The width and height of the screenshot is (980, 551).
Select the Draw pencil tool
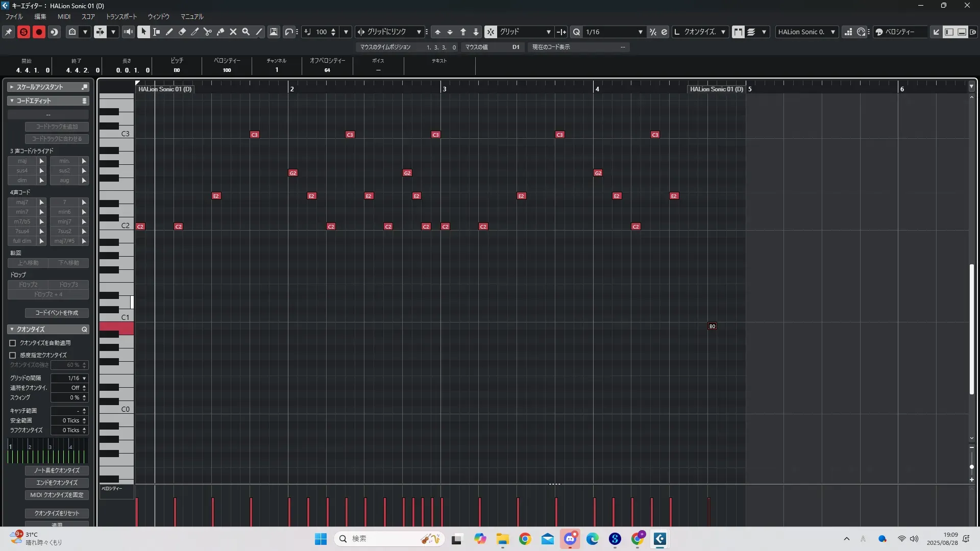click(169, 32)
